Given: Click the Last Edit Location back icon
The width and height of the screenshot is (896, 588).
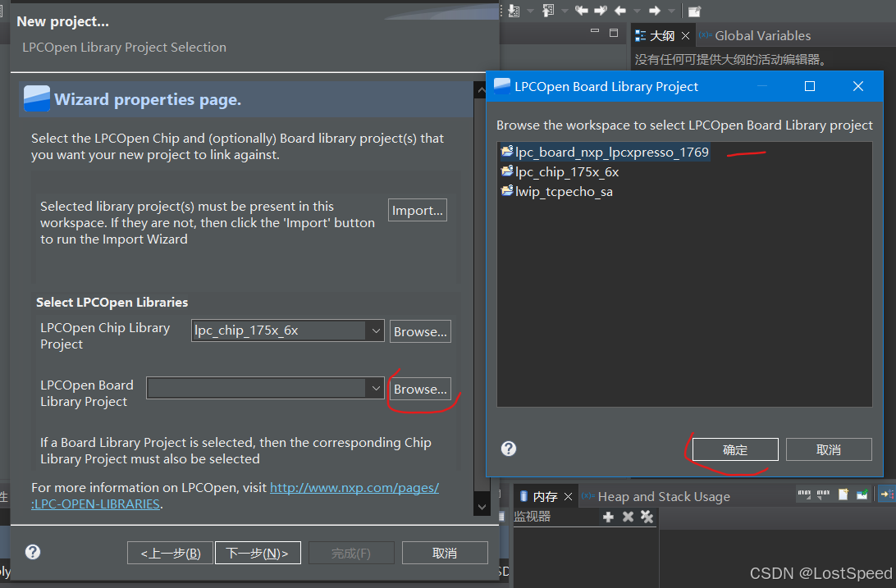Looking at the screenshot, I should click(x=582, y=11).
